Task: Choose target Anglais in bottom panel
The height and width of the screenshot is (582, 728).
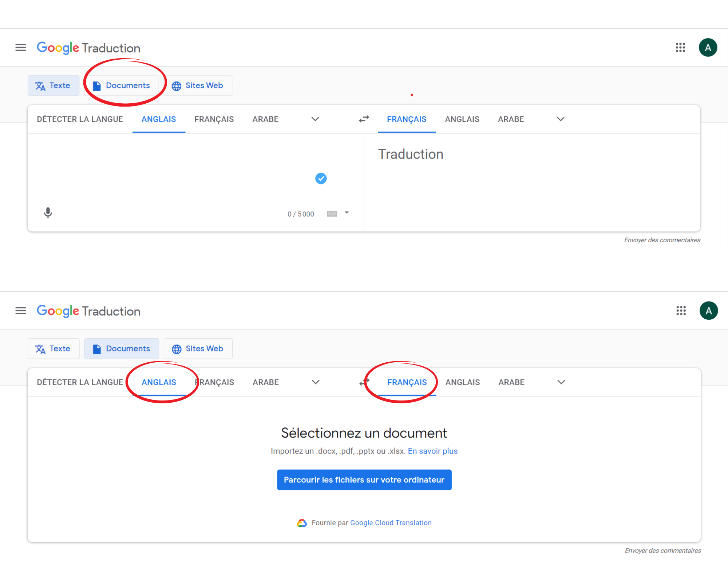Action: (x=463, y=382)
